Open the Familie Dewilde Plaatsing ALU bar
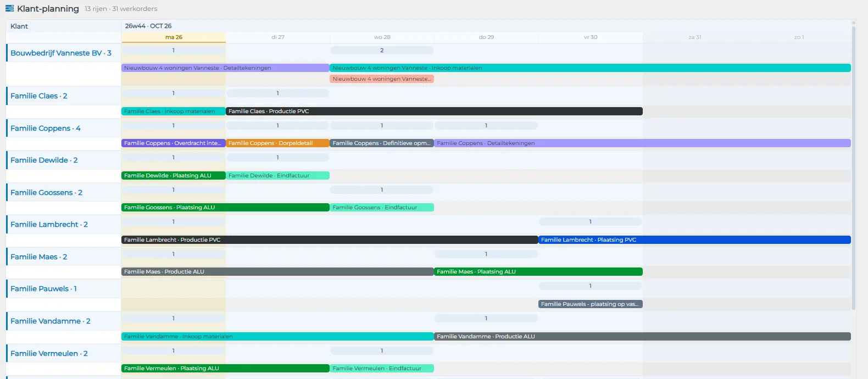 [x=174, y=176]
